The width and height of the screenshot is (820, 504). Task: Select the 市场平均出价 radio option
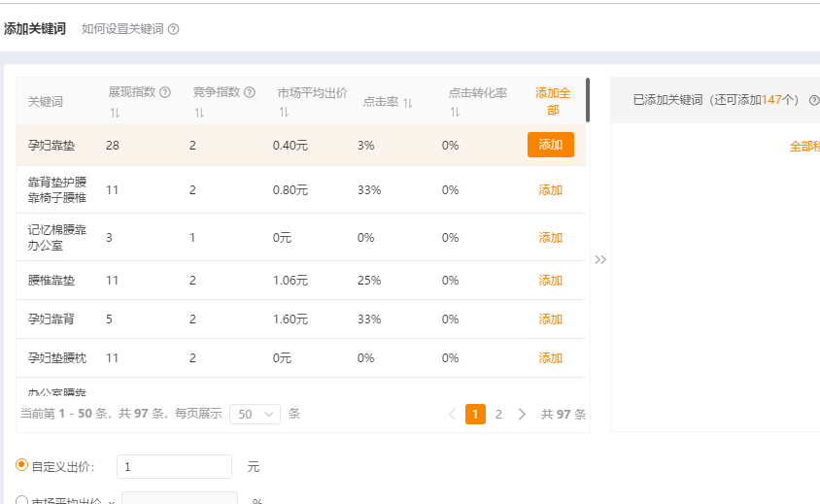22,500
